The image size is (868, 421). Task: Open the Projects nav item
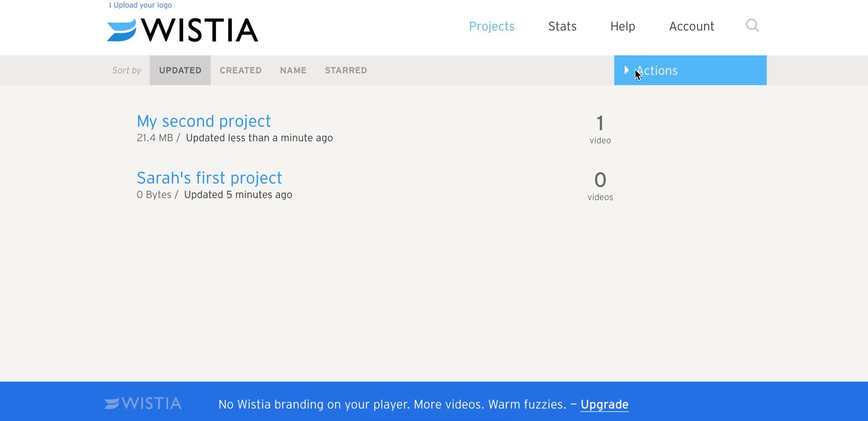tap(491, 26)
